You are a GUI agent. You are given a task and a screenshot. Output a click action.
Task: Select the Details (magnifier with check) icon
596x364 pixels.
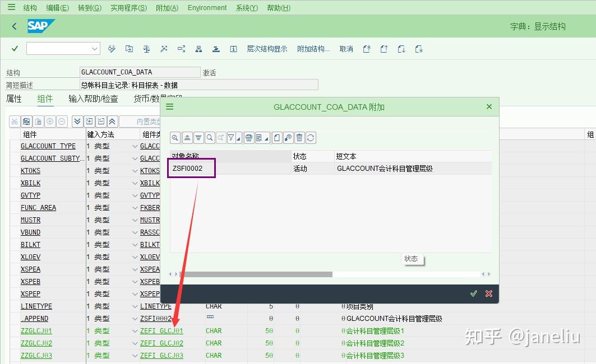175,137
